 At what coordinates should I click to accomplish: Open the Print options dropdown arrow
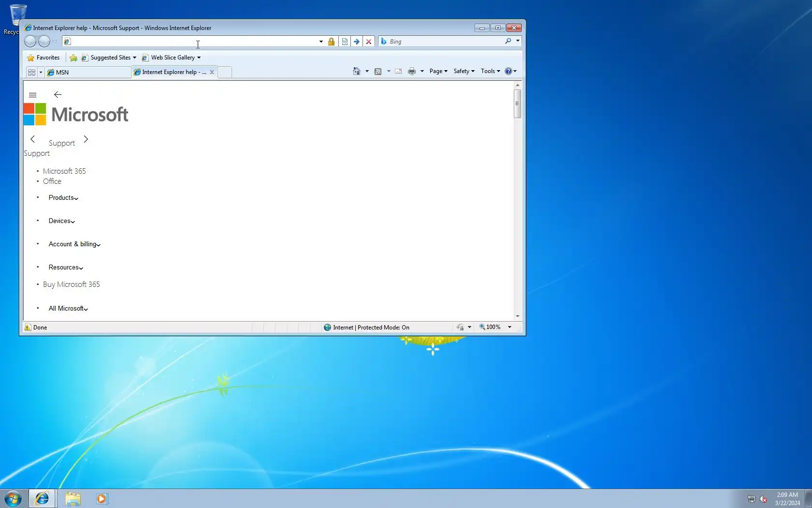[x=422, y=71]
